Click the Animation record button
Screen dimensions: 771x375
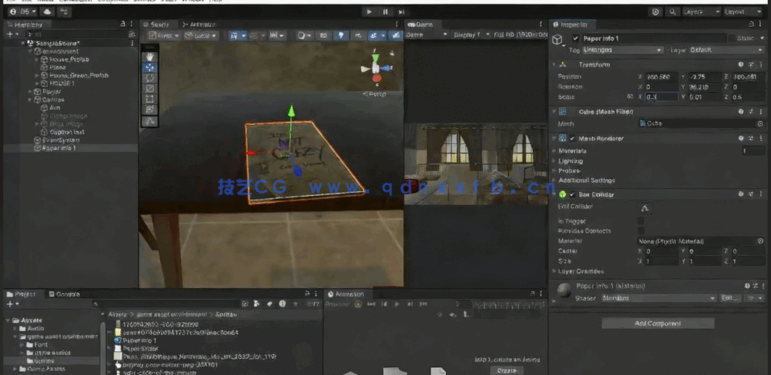pyautogui.click(x=357, y=304)
